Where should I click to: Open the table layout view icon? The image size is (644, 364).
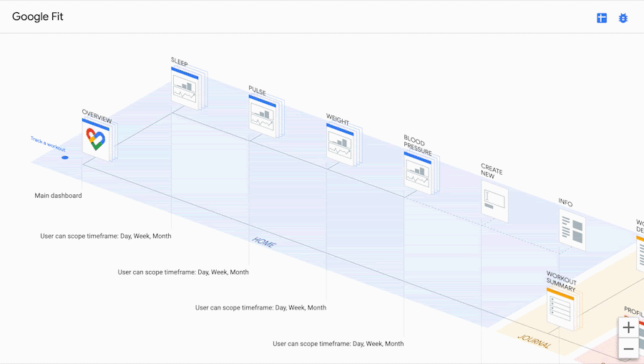(x=602, y=18)
